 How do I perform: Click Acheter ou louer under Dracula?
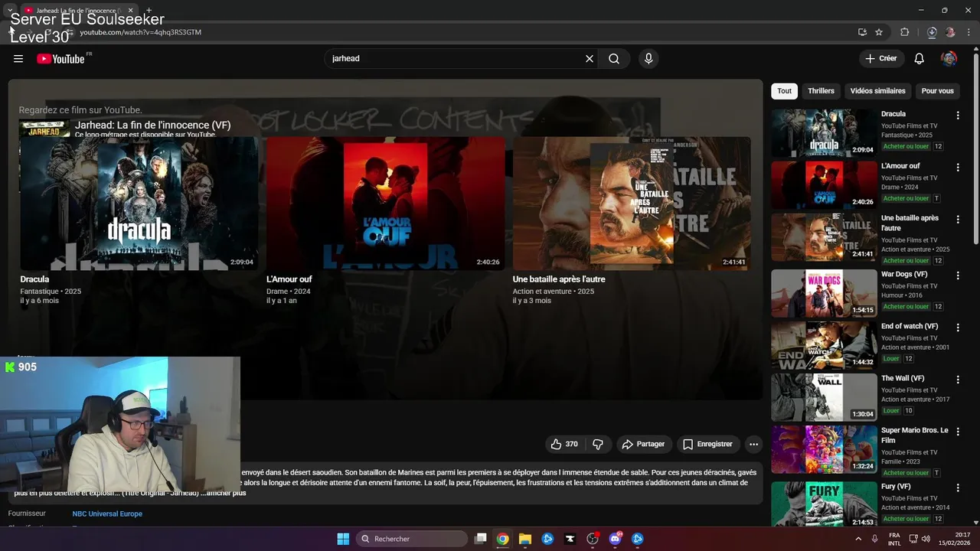(x=906, y=146)
